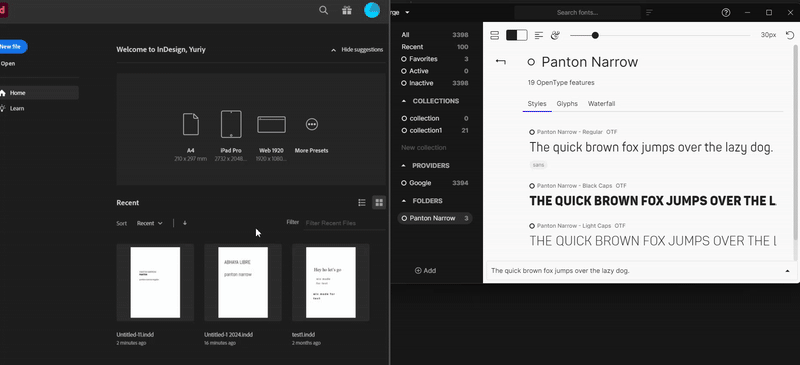This screenshot has width=800, height=365.
Task: Switch to the Waterfall tab
Action: point(602,104)
